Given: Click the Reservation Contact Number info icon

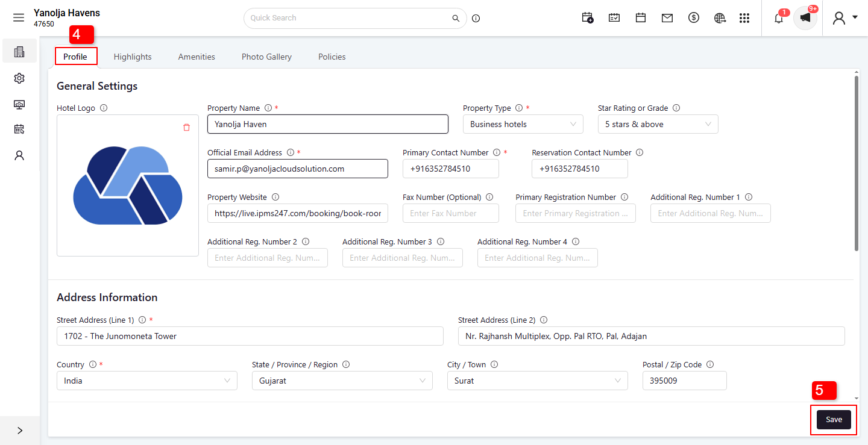Looking at the screenshot, I should (x=640, y=153).
